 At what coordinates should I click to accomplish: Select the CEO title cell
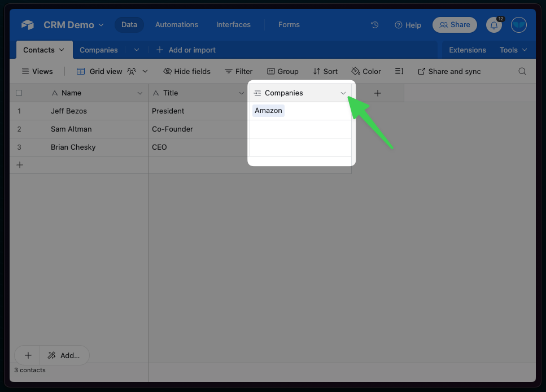(x=199, y=147)
